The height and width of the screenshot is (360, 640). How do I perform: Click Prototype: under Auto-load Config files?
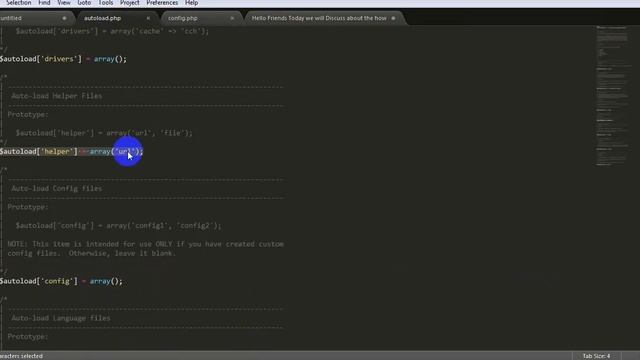coord(28,207)
